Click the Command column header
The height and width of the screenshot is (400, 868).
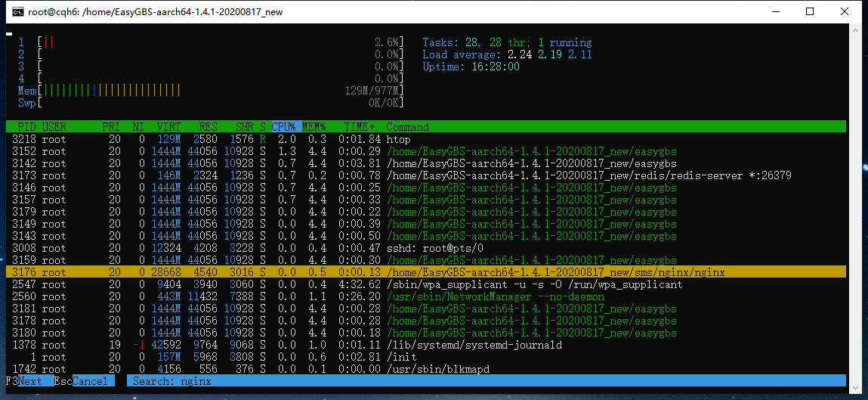pos(407,127)
